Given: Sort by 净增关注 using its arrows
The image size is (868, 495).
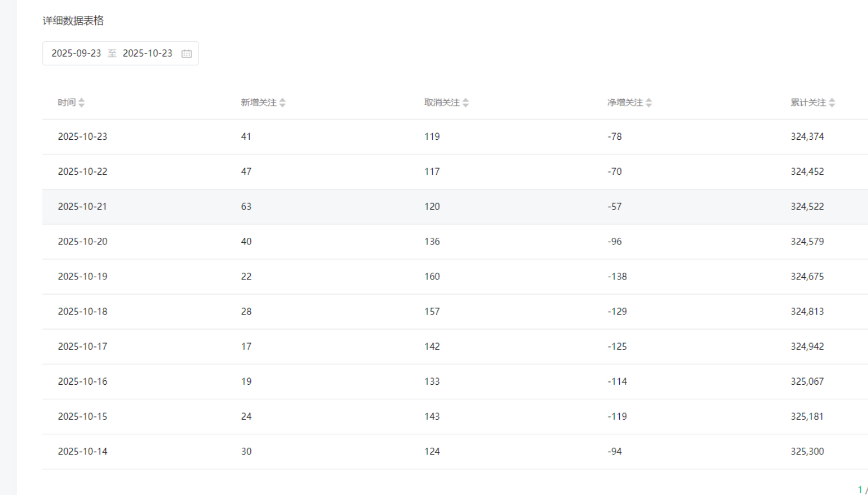Looking at the screenshot, I should click(649, 102).
